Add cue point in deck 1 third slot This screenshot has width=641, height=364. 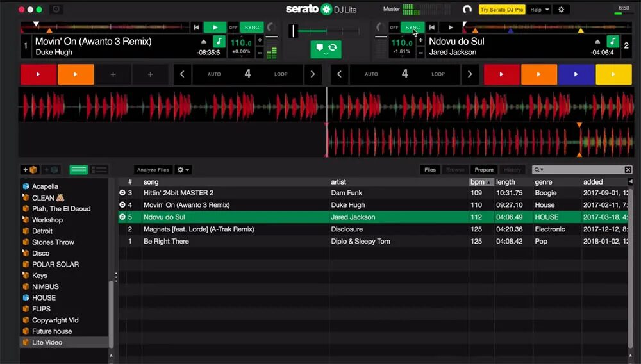pos(113,74)
